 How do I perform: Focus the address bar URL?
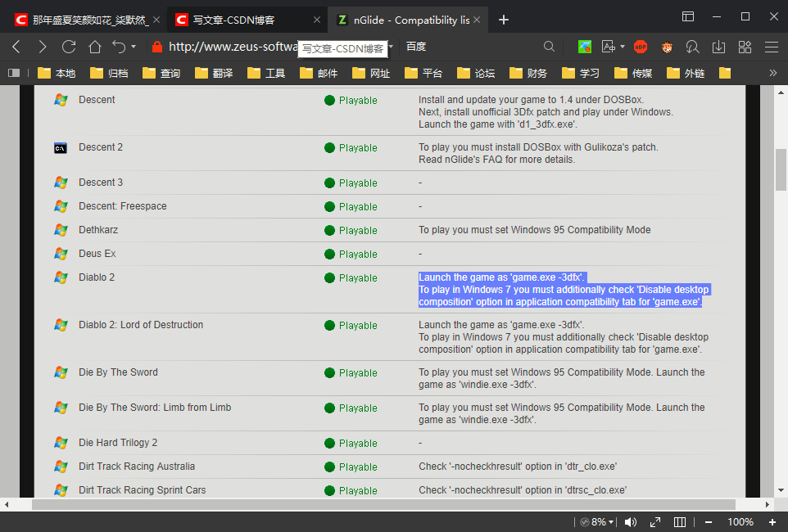(233, 47)
